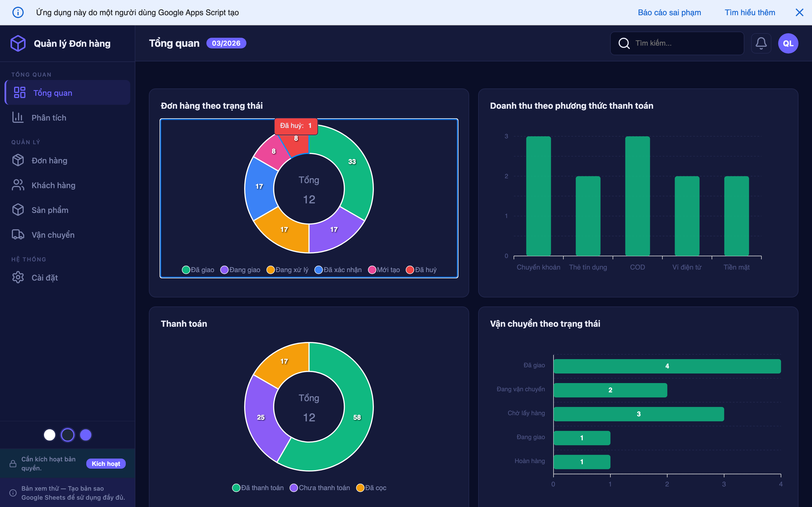Click the notification bell icon
Image resolution: width=812 pixels, height=507 pixels.
[761, 43]
